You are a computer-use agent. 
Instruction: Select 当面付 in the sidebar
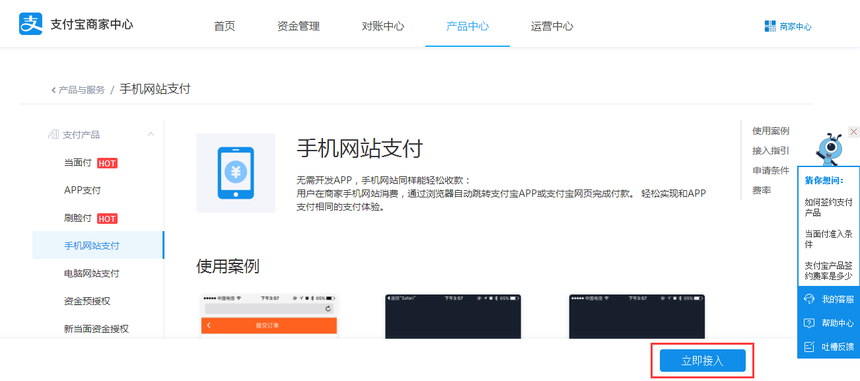[x=78, y=163]
